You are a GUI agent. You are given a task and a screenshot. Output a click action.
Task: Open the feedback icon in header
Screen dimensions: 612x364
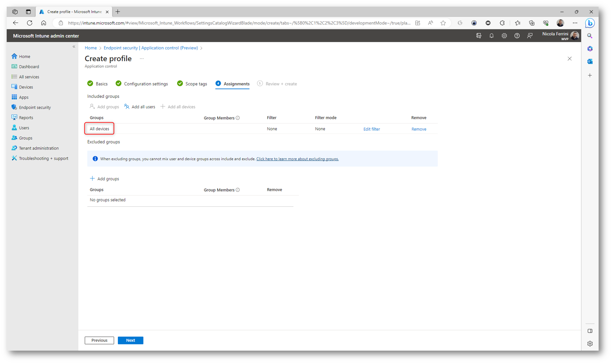530,36
